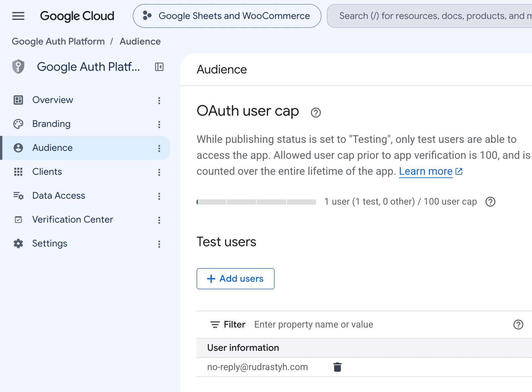
Task: Click the Google Auth Platform sidebar title
Action: 88,67
